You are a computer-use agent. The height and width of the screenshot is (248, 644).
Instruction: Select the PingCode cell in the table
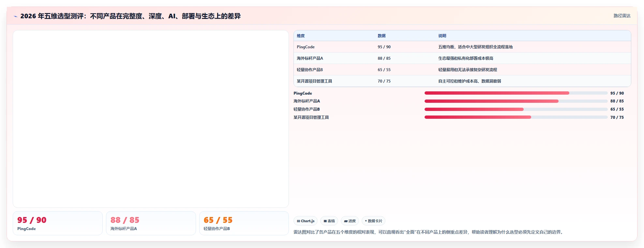tap(306, 47)
